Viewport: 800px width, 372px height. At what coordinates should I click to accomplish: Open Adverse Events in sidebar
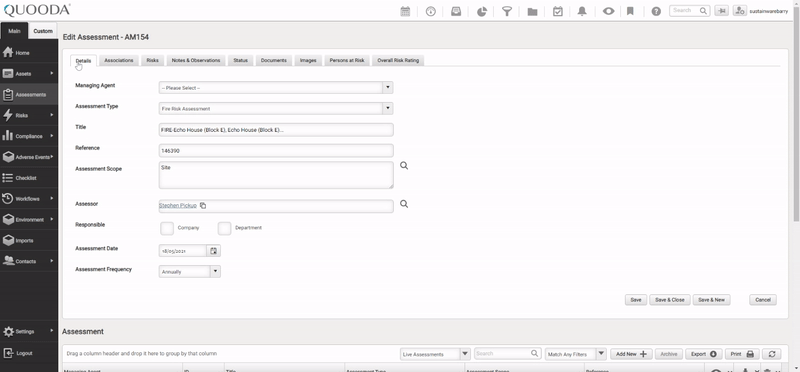click(29, 157)
